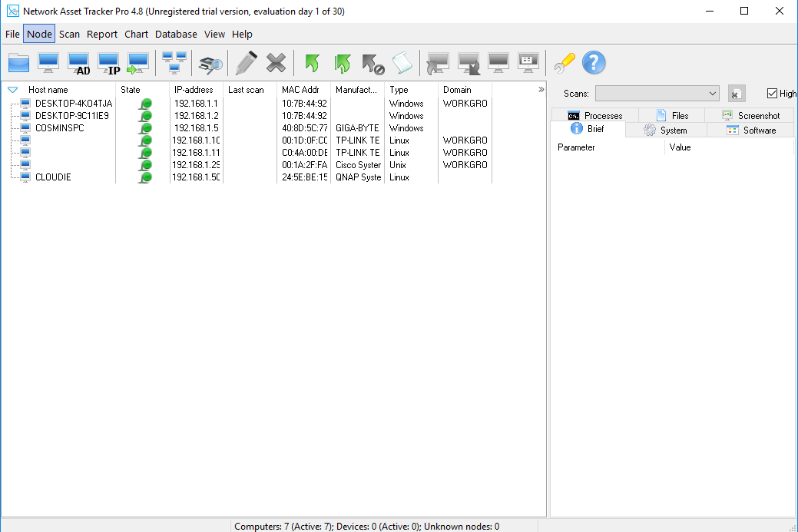Viewport: 798px width, 532px height.
Task: Switch to the Files tab
Action: pos(672,115)
